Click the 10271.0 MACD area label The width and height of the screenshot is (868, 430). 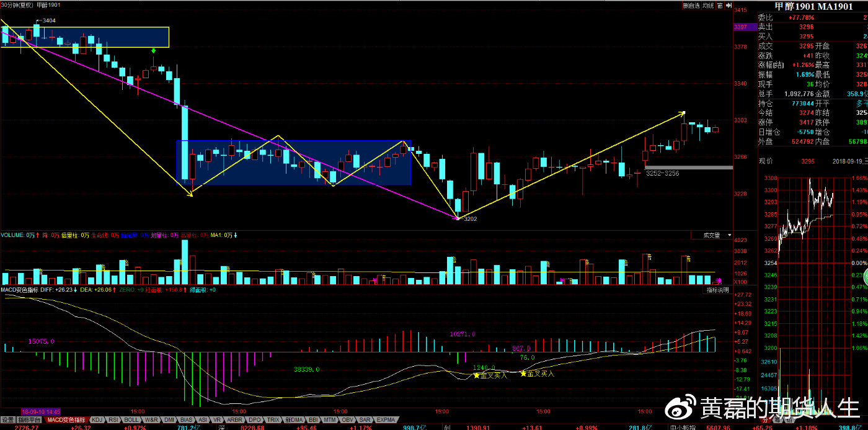pyautogui.click(x=463, y=334)
